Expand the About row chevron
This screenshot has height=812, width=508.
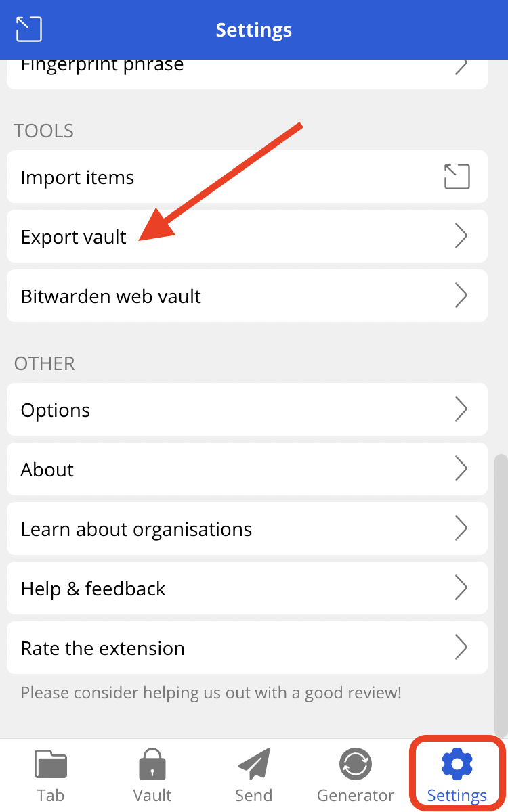461,469
